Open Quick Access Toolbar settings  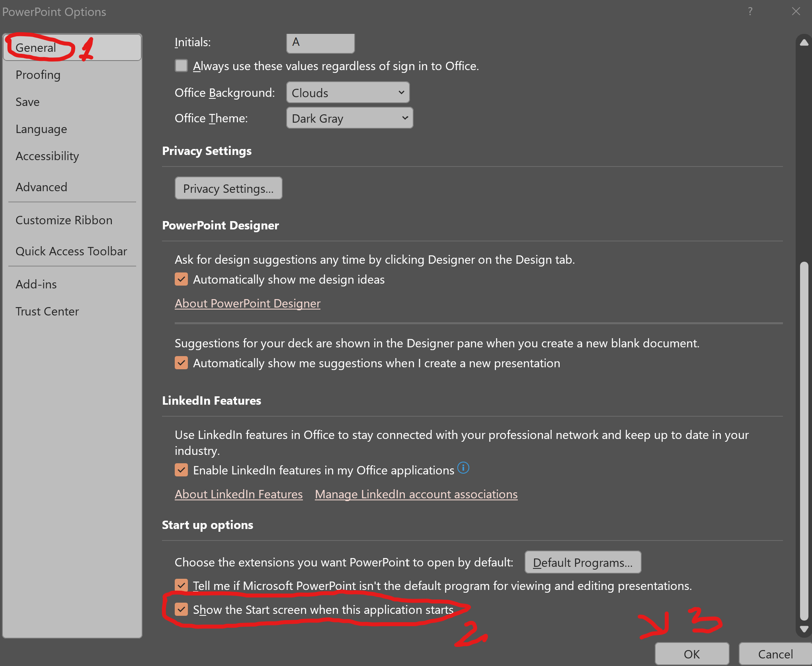pyautogui.click(x=71, y=251)
